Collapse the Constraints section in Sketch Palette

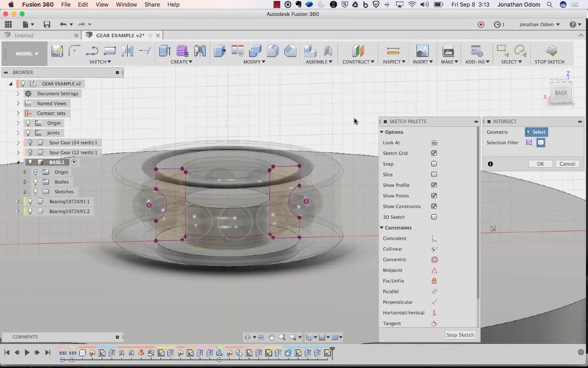tap(381, 228)
